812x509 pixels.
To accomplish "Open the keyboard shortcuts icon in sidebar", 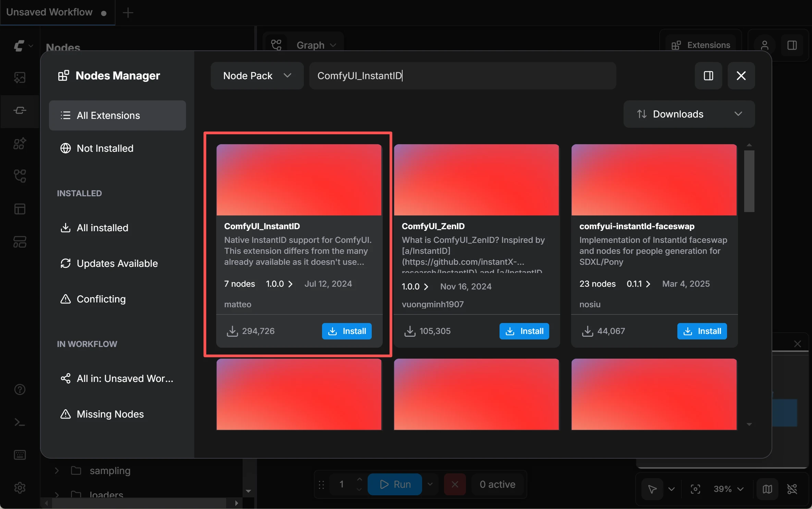I will point(20,455).
